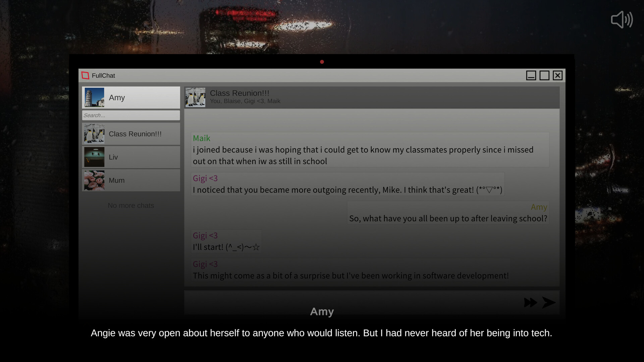The height and width of the screenshot is (362, 644).
Task: Click the FullChat logo icon
Action: (x=85, y=75)
